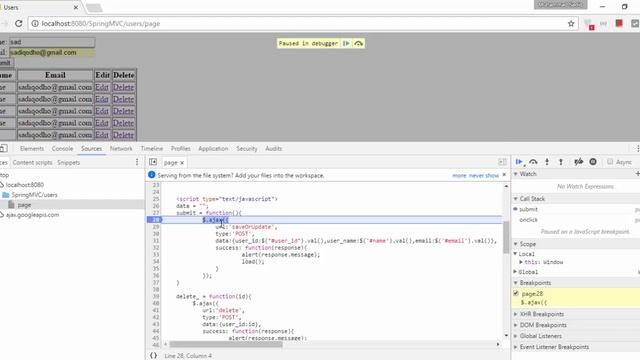Image resolution: width=640 pixels, height=360 pixels.
Task: Step over in the Paused in debugger overlay
Action: pyautogui.click(x=358, y=43)
